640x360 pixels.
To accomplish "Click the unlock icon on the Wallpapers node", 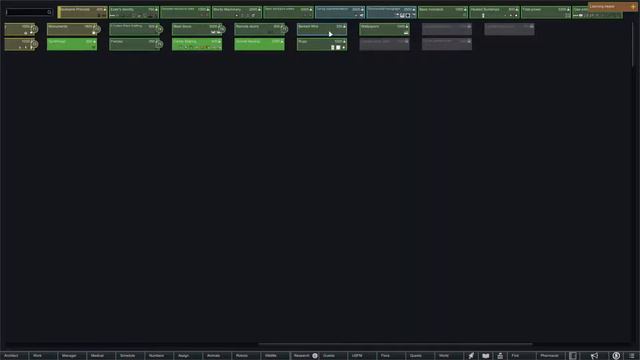I will [x=406, y=33].
